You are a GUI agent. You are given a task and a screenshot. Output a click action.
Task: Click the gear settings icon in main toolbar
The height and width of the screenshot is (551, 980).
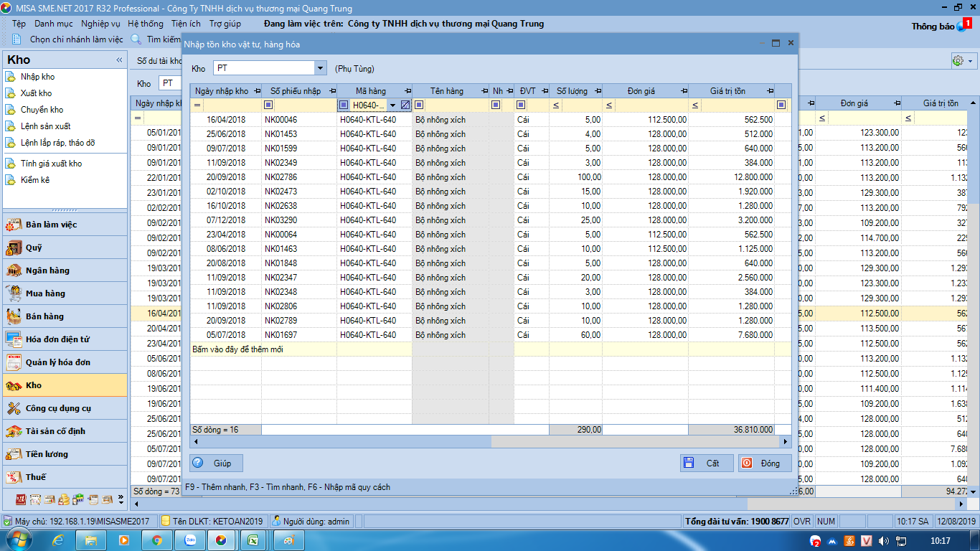pyautogui.click(x=957, y=61)
